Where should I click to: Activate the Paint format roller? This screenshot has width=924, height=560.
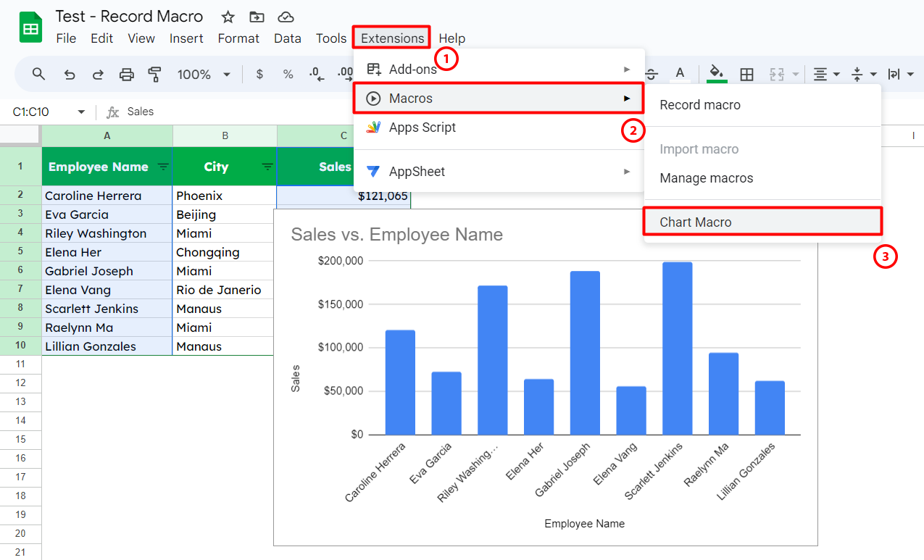pos(154,74)
